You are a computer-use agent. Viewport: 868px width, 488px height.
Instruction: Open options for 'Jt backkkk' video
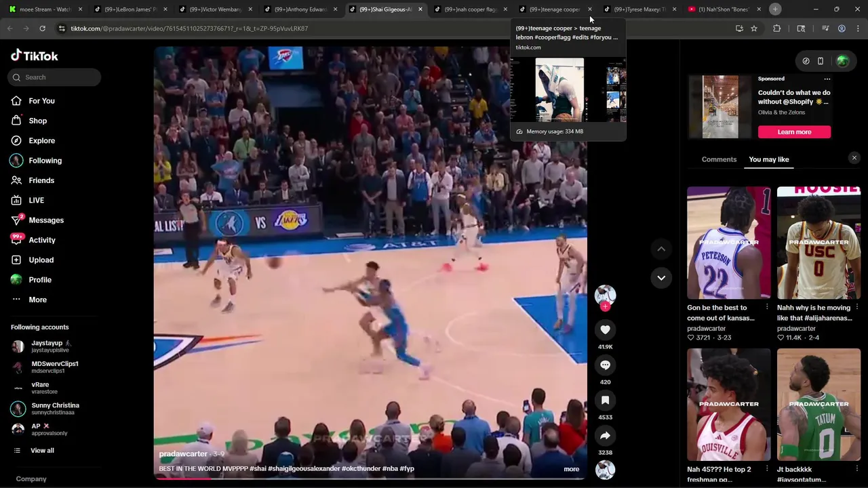[856, 469]
